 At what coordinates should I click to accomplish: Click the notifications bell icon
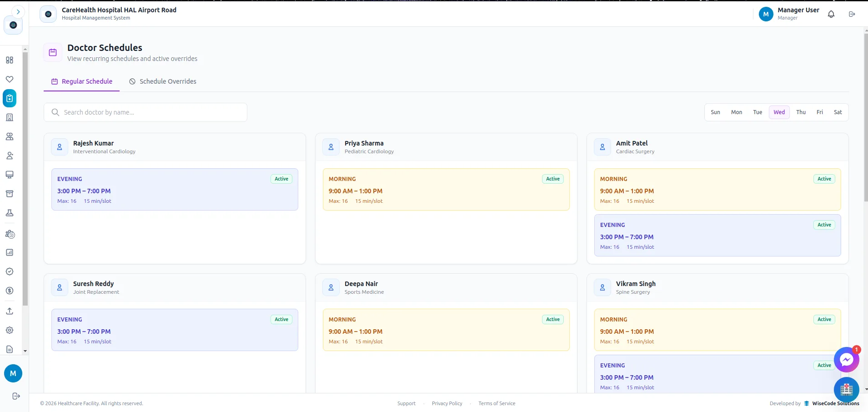pos(831,14)
